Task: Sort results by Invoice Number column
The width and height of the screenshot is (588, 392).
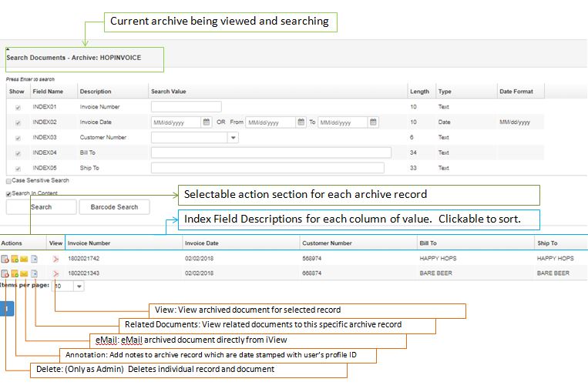Action: pos(89,243)
